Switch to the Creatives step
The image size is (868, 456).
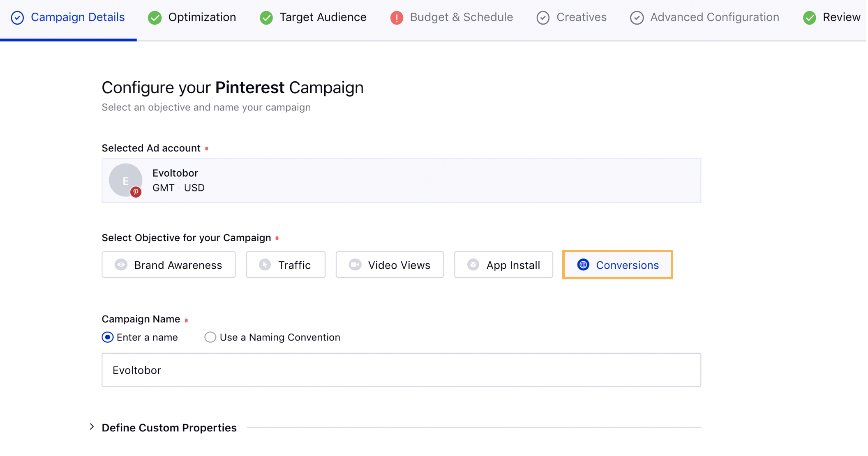click(571, 17)
